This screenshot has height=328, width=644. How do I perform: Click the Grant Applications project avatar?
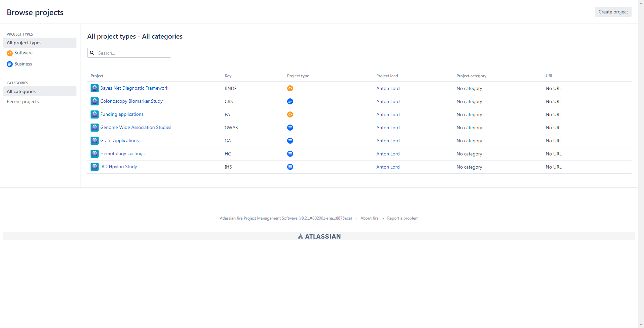pos(95,141)
